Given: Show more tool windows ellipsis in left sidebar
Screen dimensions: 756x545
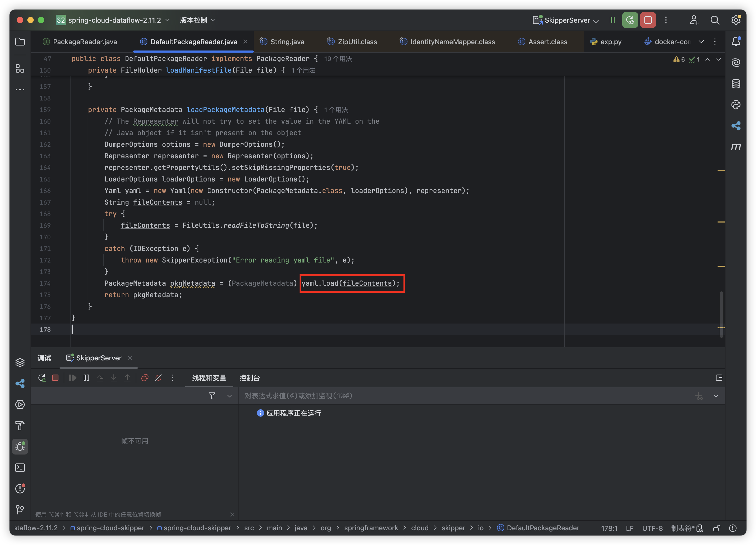Looking at the screenshot, I should pos(20,89).
